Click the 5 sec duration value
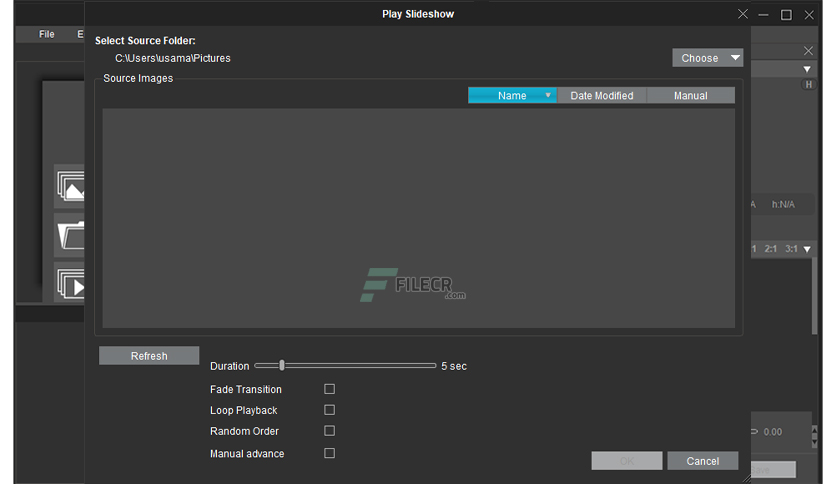 (x=454, y=366)
